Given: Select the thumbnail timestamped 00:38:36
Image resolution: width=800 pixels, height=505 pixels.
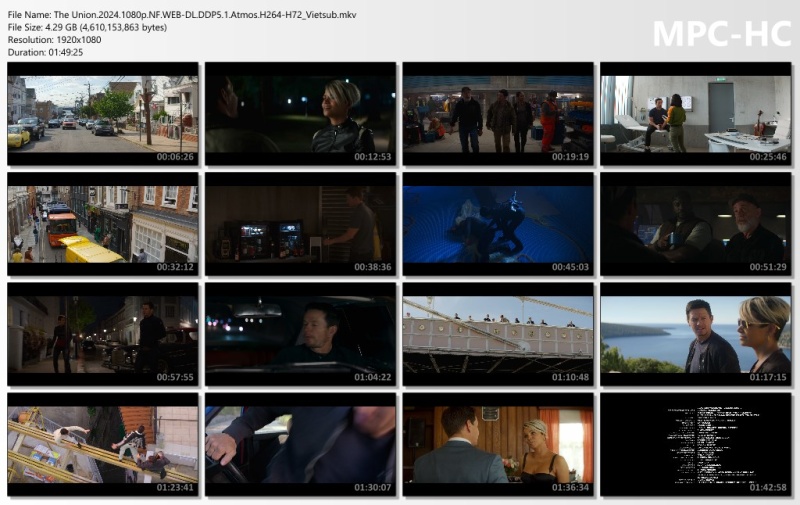Looking at the screenshot, I should tap(301, 224).
